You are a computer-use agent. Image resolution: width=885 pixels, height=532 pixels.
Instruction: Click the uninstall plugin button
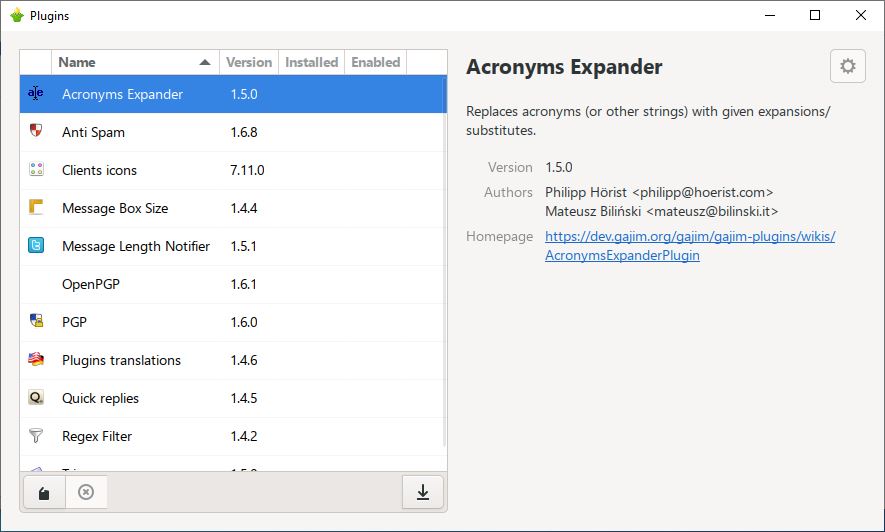[x=86, y=493]
